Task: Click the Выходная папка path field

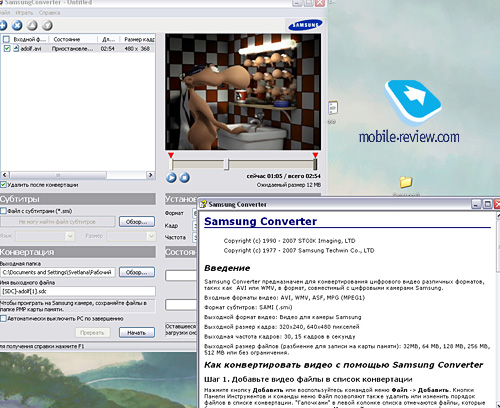Action: 58,272
